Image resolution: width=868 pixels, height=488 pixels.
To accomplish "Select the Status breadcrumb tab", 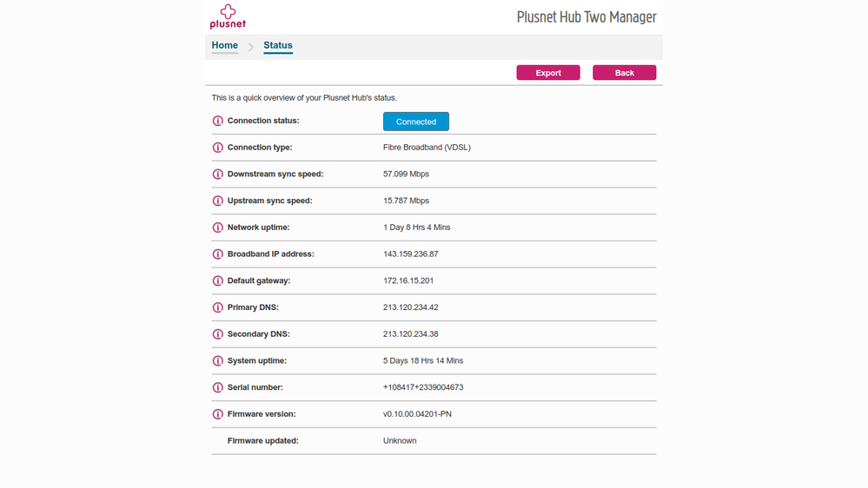I will (278, 45).
